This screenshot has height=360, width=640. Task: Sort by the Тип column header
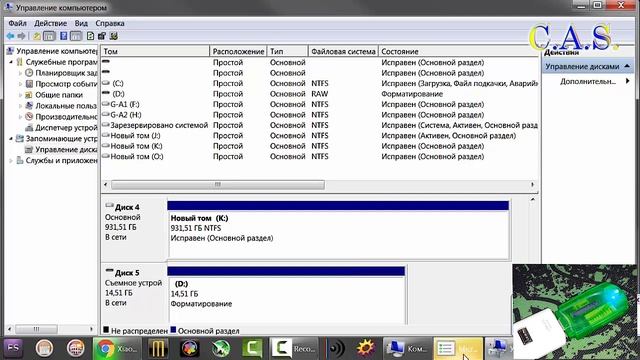click(x=287, y=51)
